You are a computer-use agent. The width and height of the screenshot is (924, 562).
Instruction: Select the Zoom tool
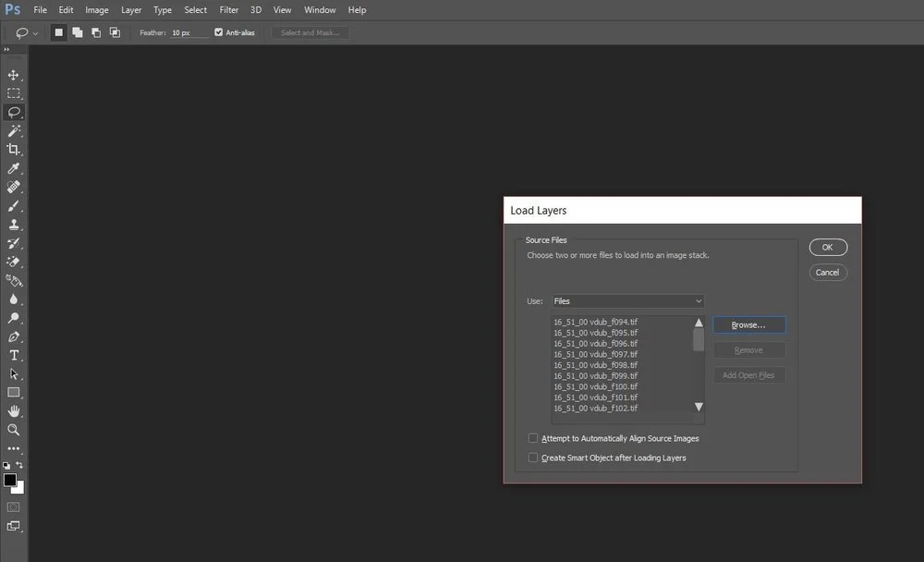pyautogui.click(x=13, y=430)
